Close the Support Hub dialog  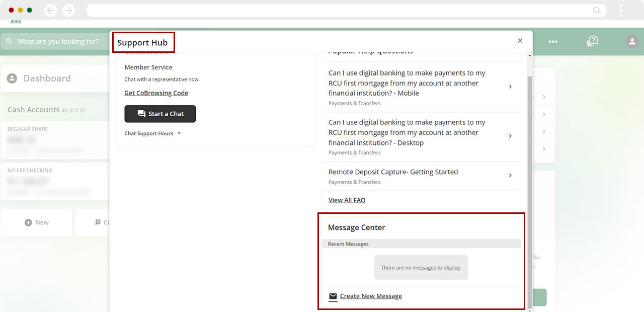click(520, 41)
